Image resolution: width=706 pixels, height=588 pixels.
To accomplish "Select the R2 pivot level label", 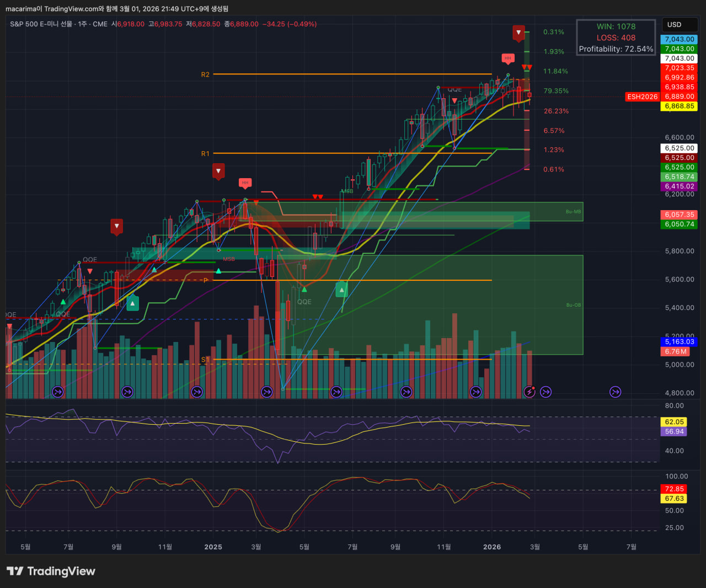I will (x=205, y=74).
